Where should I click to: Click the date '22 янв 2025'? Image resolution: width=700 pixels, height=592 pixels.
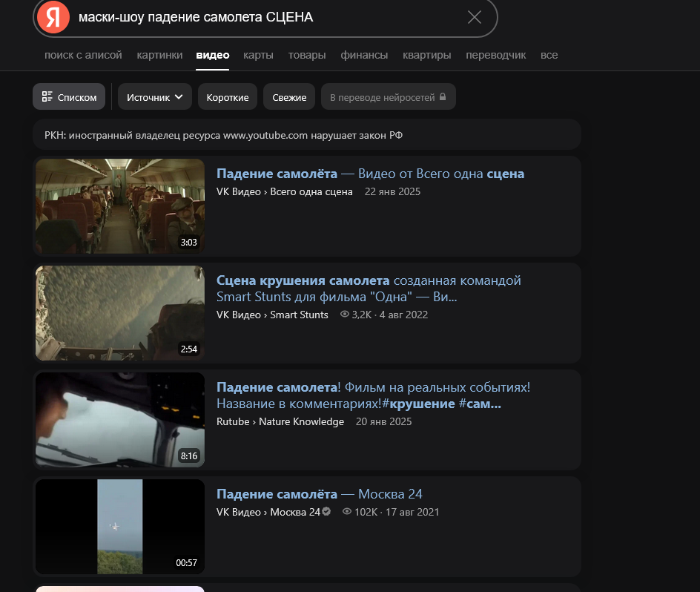[x=392, y=191]
